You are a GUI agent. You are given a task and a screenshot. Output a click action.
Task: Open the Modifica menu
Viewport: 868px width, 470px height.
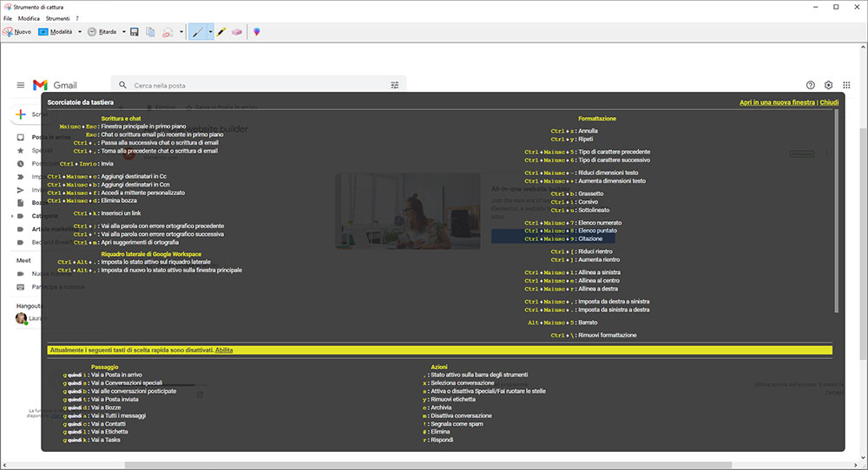29,18
